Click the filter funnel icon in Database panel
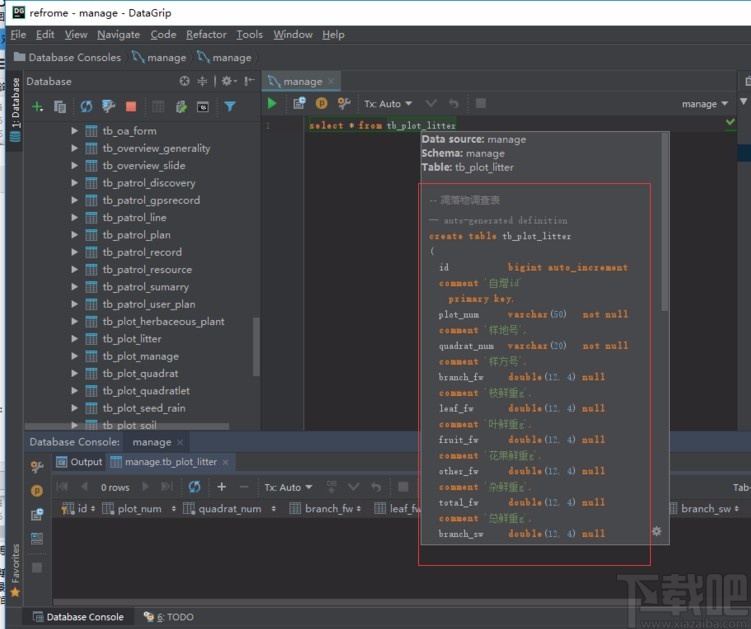The height and width of the screenshot is (629, 751). [x=230, y=106]
